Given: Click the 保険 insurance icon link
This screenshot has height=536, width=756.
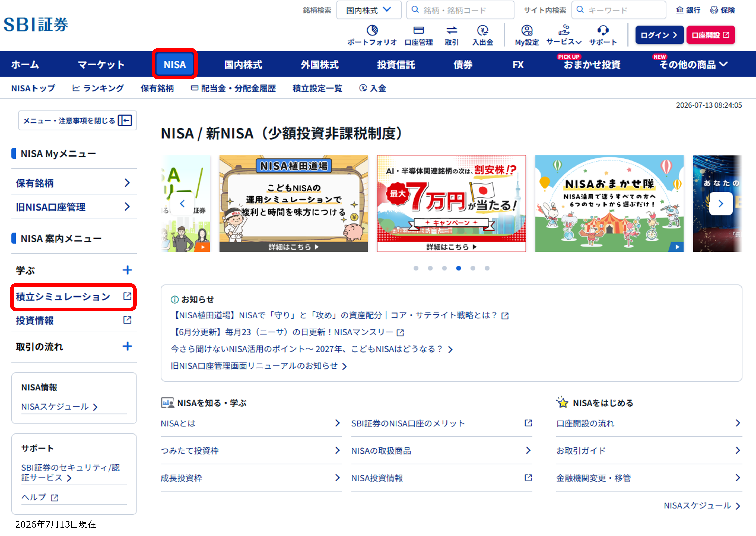Looking at the screenshot, I should [723, 10].
